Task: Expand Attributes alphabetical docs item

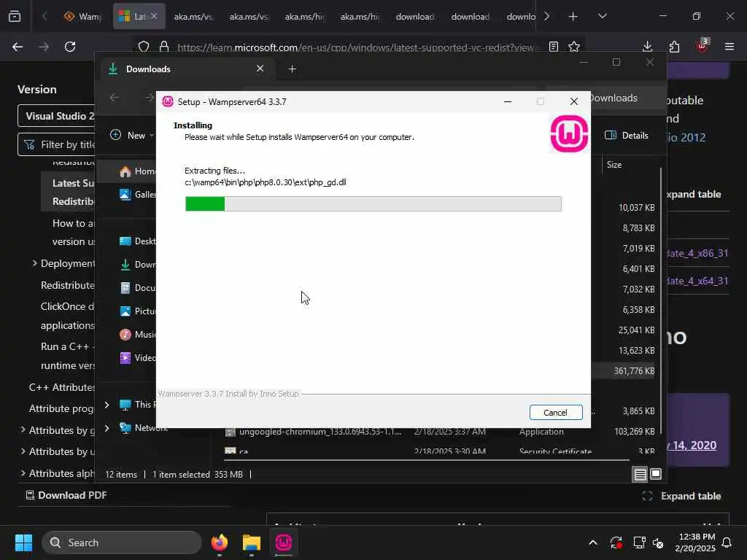Action: [x=23, y=473]
